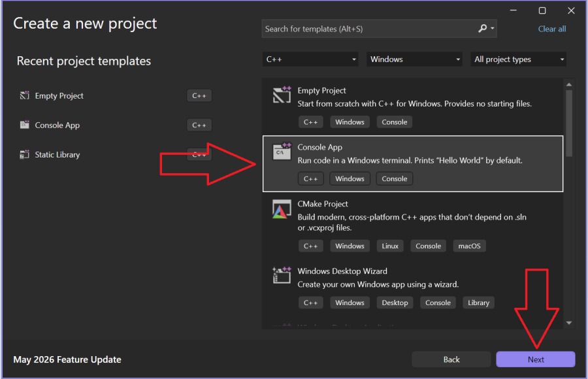
Task: Open the All project types dropdown
Action: tap(518, 59)
